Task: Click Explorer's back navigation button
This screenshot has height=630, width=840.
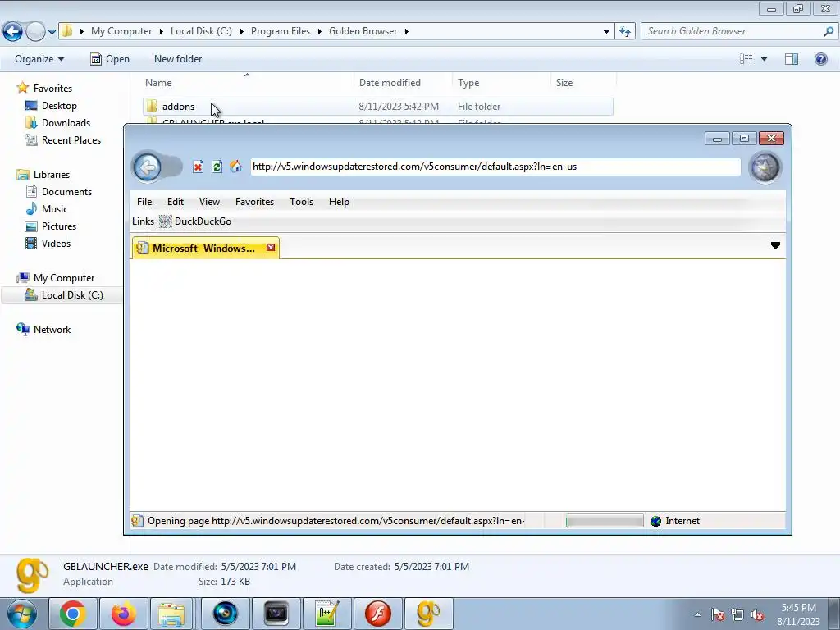Action: click(13, 31)
